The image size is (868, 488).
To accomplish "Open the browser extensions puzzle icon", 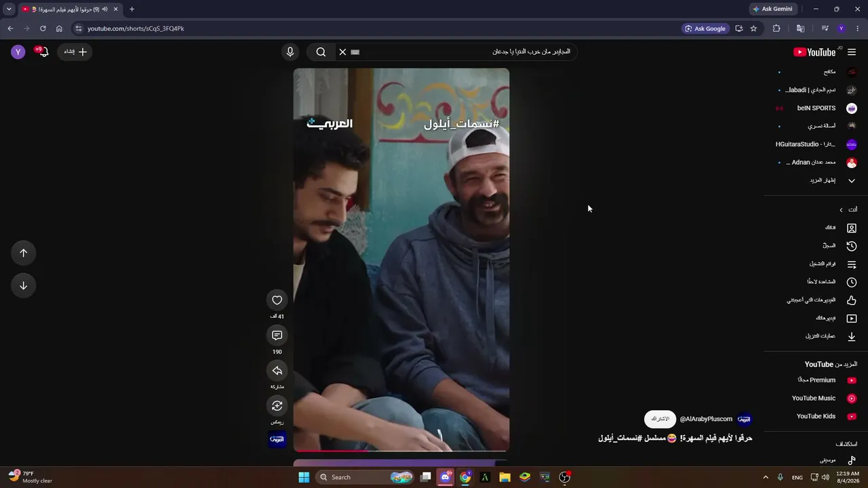I will pyautogui.click(x=776, y=28).
